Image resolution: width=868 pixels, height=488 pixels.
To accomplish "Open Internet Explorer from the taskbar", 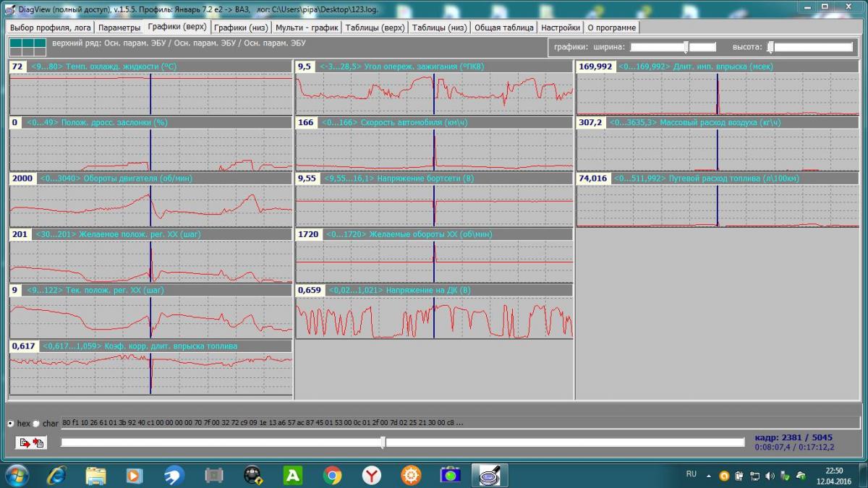I will click(56, 475).
